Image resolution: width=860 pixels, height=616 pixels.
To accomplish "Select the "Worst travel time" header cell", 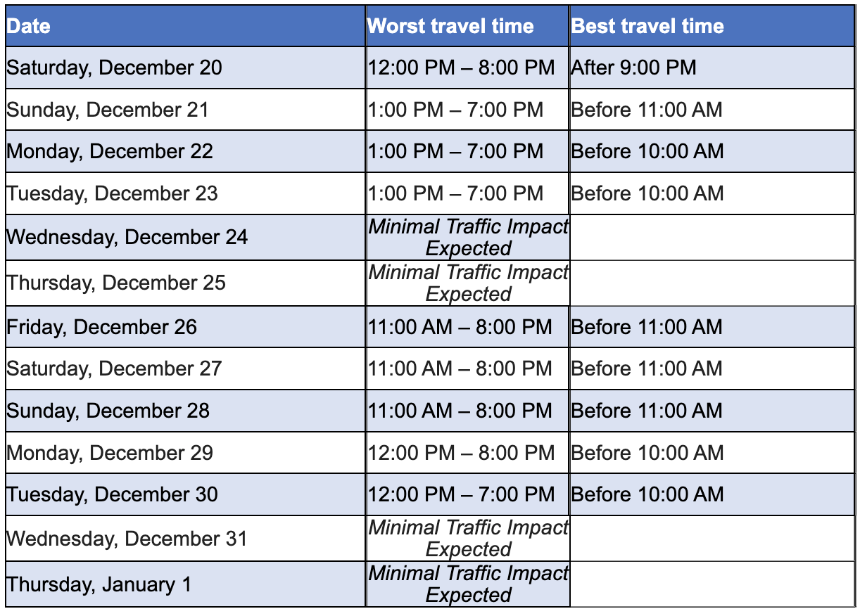I will click(450, 27).
